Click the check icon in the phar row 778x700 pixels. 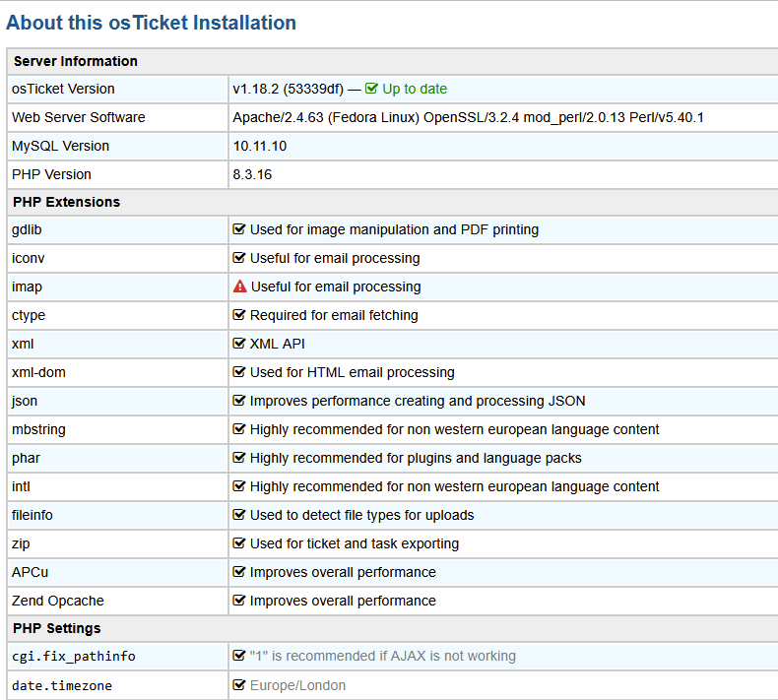(x=239, y=458)
